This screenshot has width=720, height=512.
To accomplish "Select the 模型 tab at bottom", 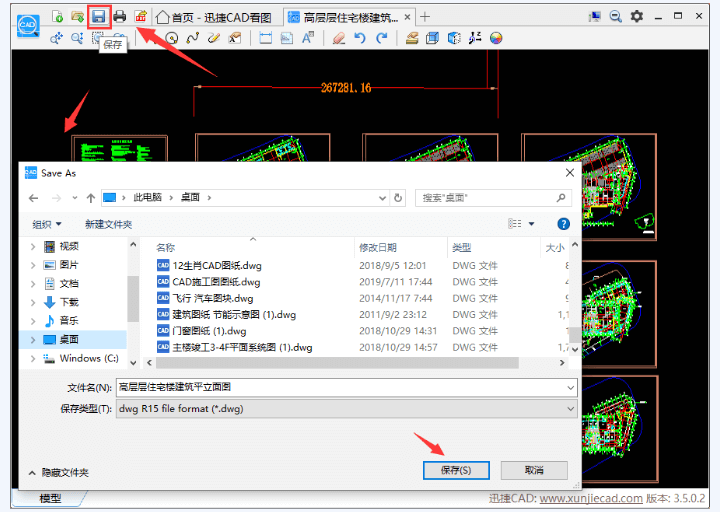I will point(51,498).
